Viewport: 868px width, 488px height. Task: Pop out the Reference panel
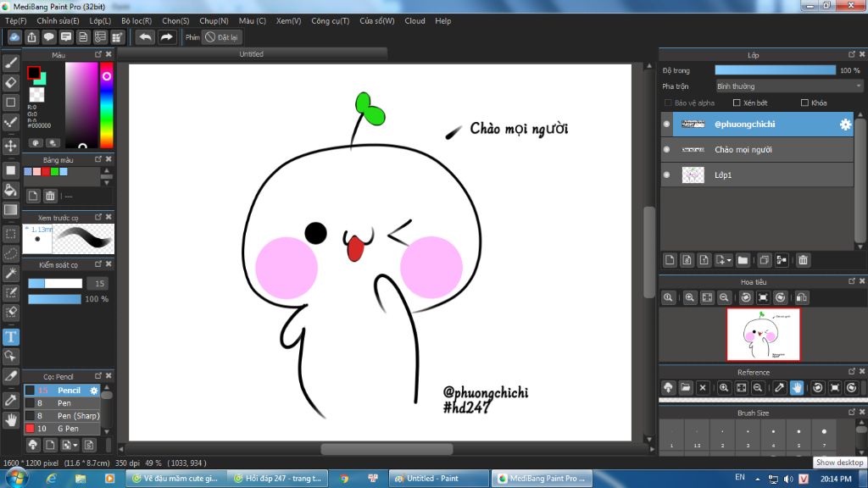[851, 371]
